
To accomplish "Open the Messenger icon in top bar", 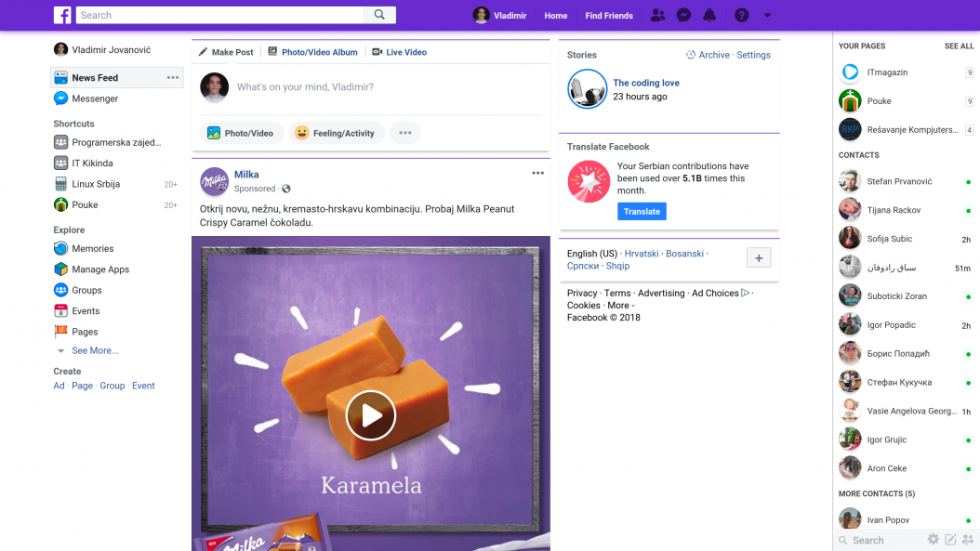I will [683, 15].
